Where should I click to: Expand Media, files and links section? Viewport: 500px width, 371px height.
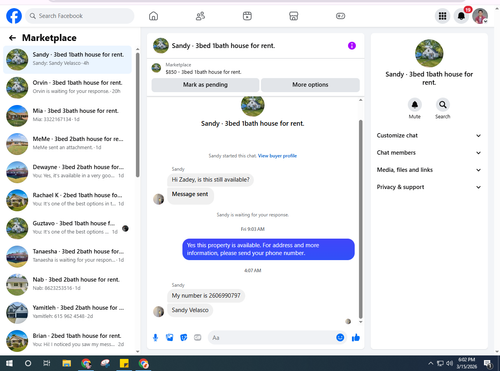tap(429, 170)
